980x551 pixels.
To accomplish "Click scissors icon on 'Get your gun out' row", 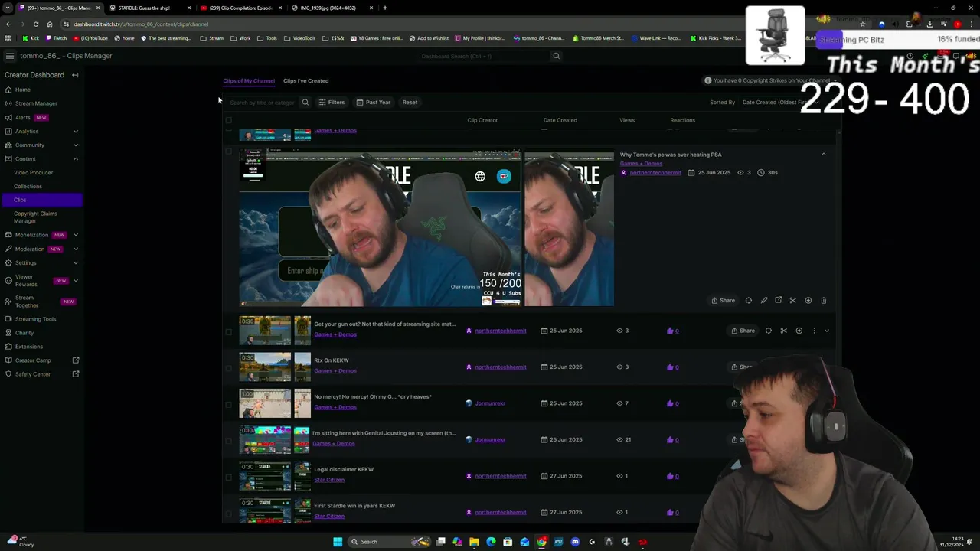I will [783, 331].
